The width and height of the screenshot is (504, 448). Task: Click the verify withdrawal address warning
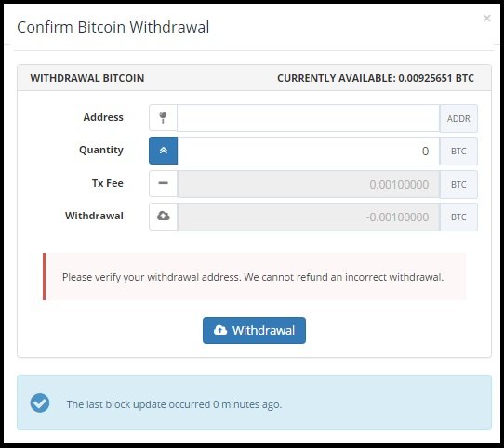(254, 277)
